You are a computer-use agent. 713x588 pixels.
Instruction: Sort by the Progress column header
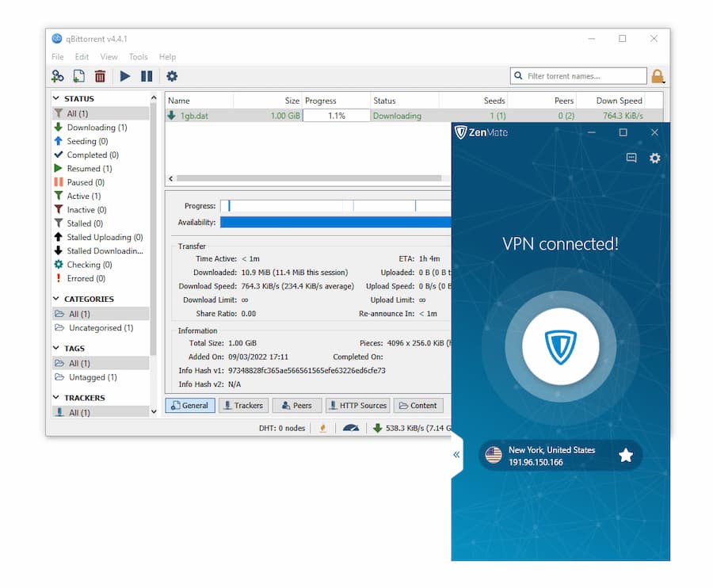click(x=336, y=101)
